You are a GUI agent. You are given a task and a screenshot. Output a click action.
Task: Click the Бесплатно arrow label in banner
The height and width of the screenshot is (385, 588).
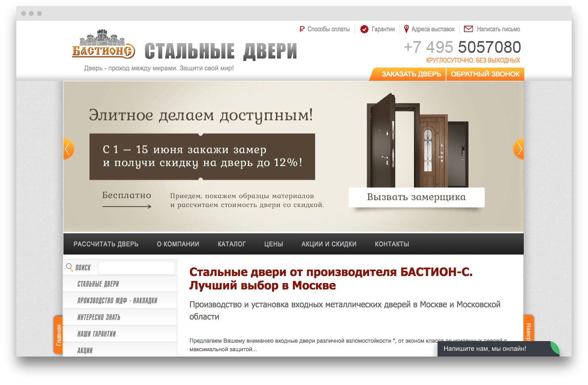coord(126,200)
